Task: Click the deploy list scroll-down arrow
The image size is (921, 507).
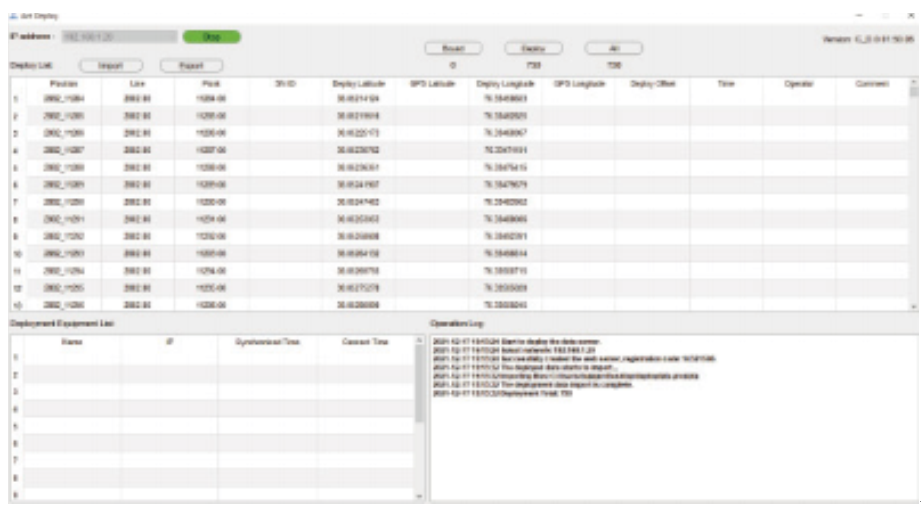Action: coord(913,307)
